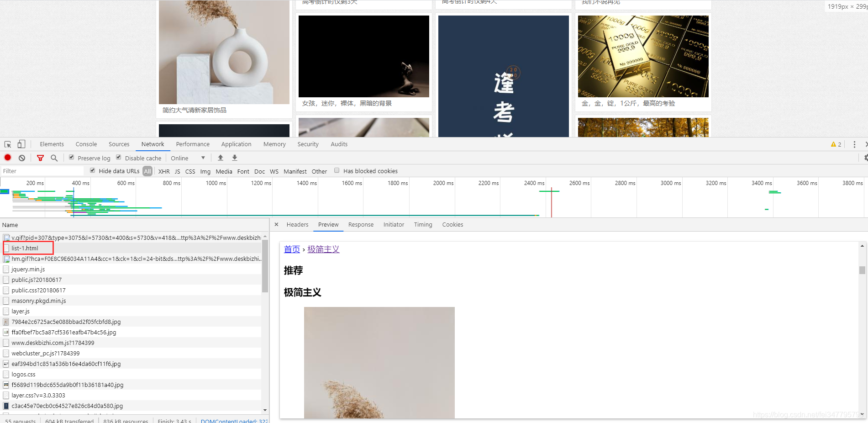Search network requests with the magnifier icon

(x=54, y=158)
